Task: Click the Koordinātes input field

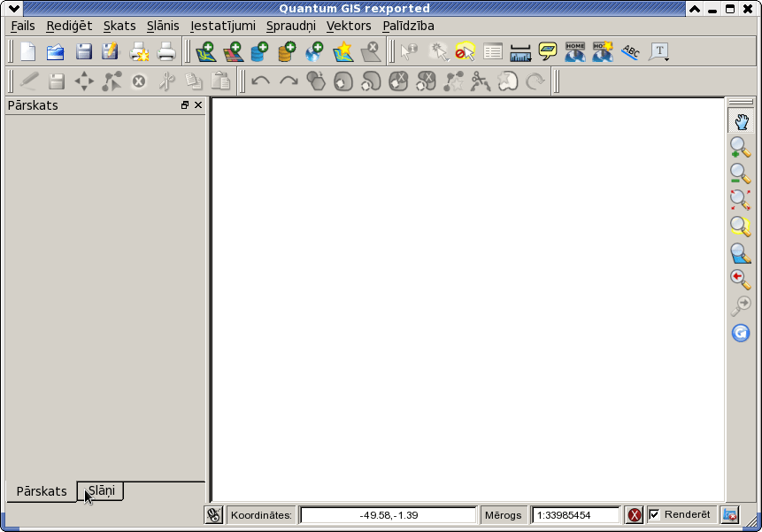Action: 389,515
